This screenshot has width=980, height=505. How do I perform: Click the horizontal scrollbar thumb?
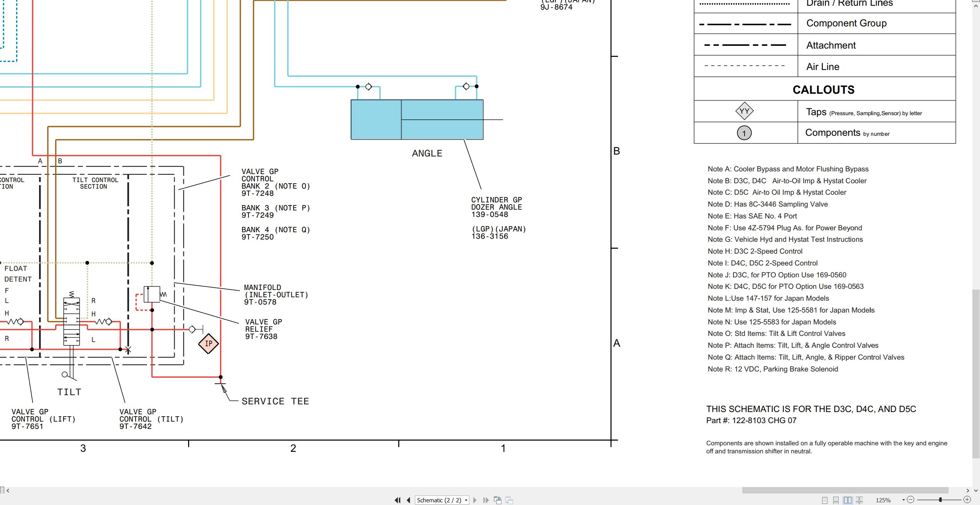click(x=845, y=490)
